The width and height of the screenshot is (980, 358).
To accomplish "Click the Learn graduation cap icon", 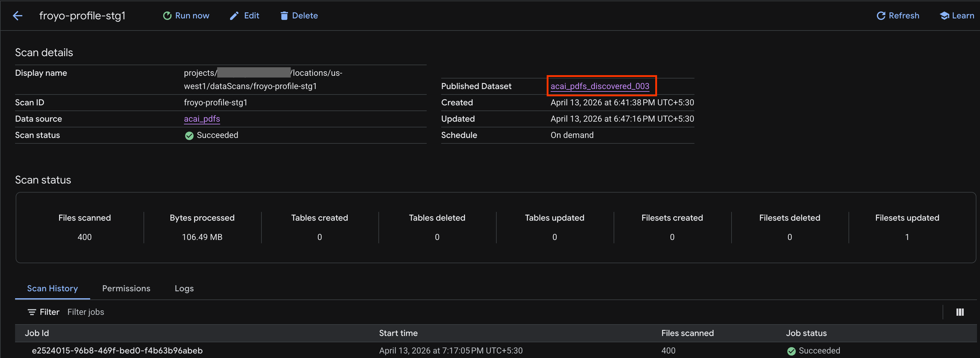I will (x=944, y=16).
